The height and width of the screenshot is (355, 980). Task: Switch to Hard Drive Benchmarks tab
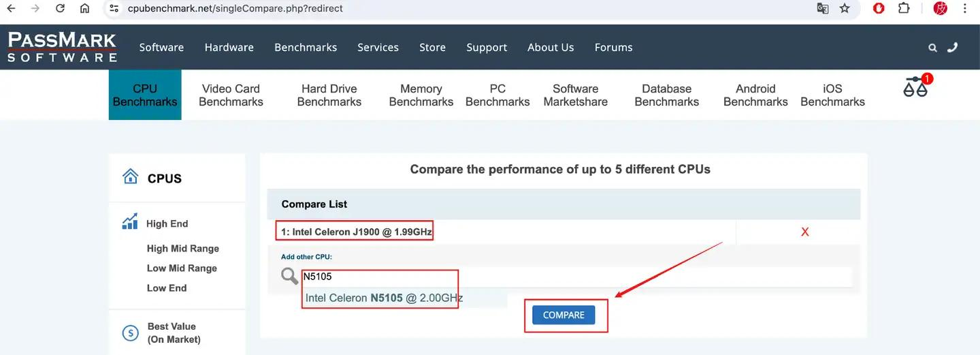tap(329, 95)
